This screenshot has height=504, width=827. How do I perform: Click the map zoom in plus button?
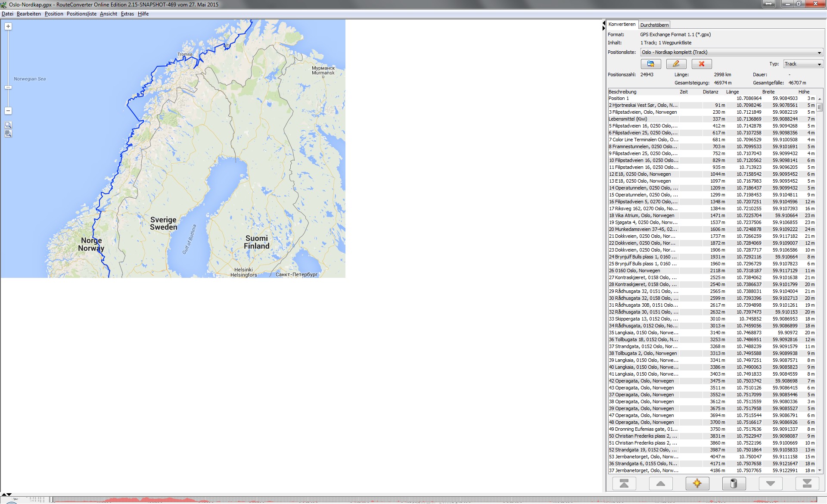pos(8,26)
